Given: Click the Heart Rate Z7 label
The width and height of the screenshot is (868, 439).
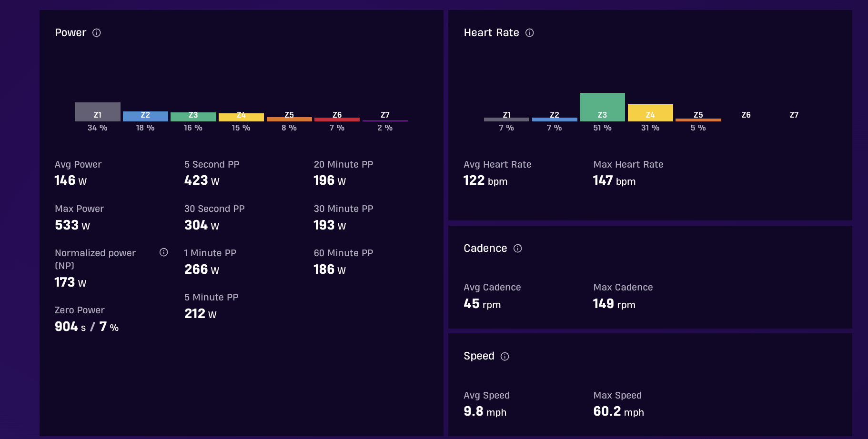Looking at the screenshot, I should coord(794,115).
